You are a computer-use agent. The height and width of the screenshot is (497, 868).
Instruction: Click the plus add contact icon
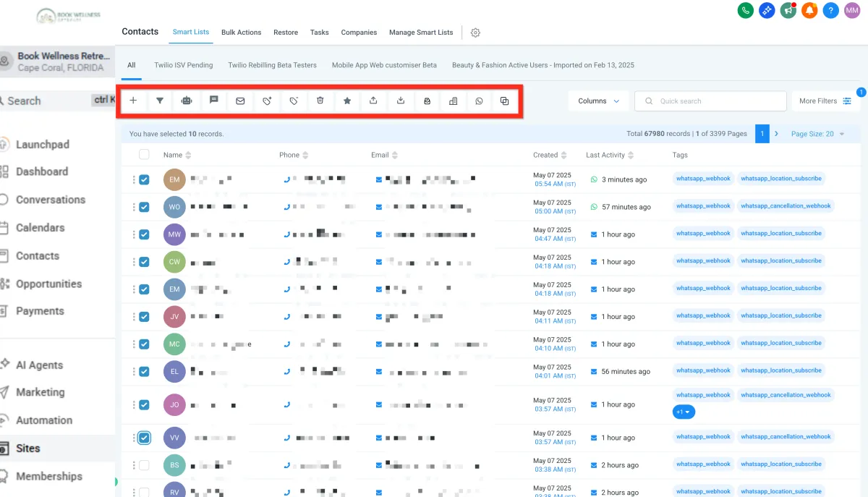tap(133, 101)
